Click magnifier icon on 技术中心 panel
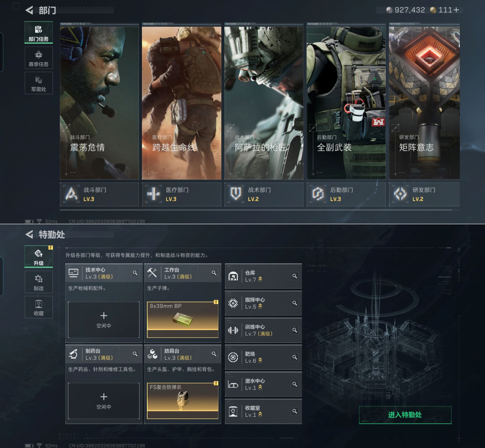The width and height of the screenshot is (485, 448). click(135, 273)
